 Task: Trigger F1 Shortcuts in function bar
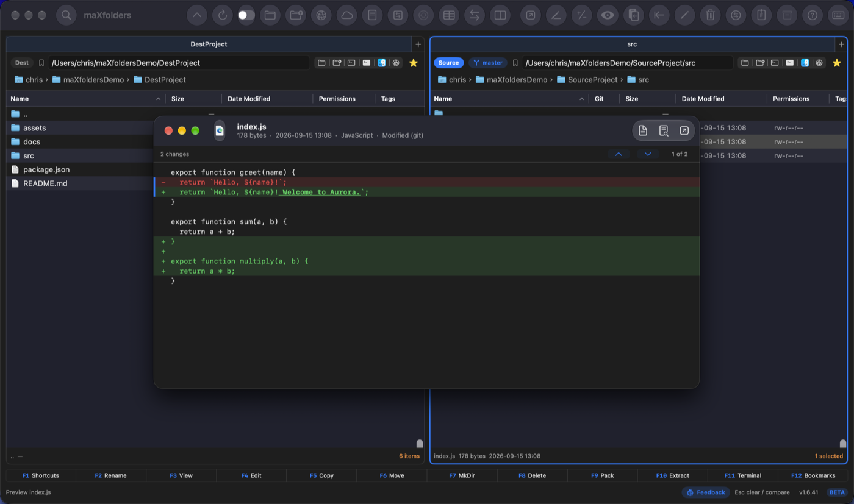41,475
